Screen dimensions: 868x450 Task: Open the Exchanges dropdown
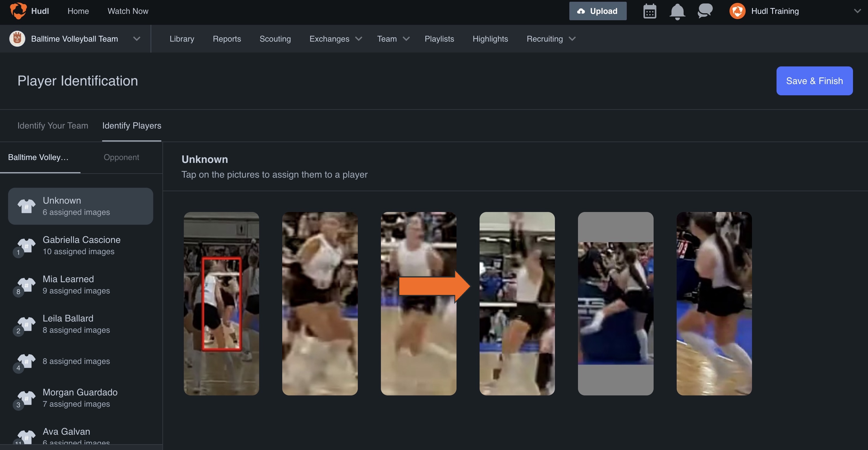[x=336, y=39]
